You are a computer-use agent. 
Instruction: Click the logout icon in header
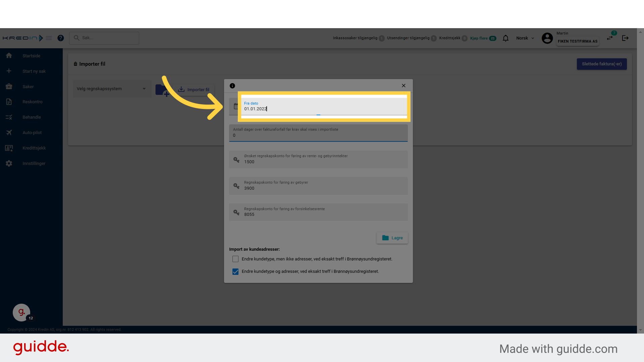click(x=625, y=38)
